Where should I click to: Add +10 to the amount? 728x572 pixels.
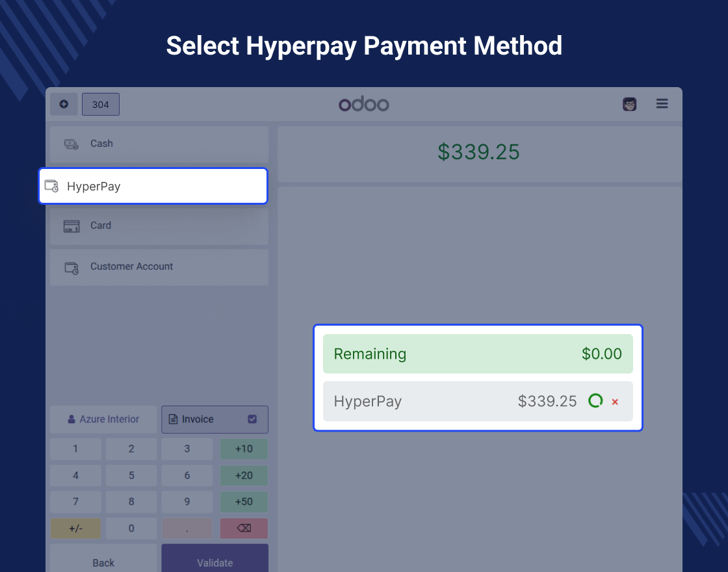[x=244, y=448]
